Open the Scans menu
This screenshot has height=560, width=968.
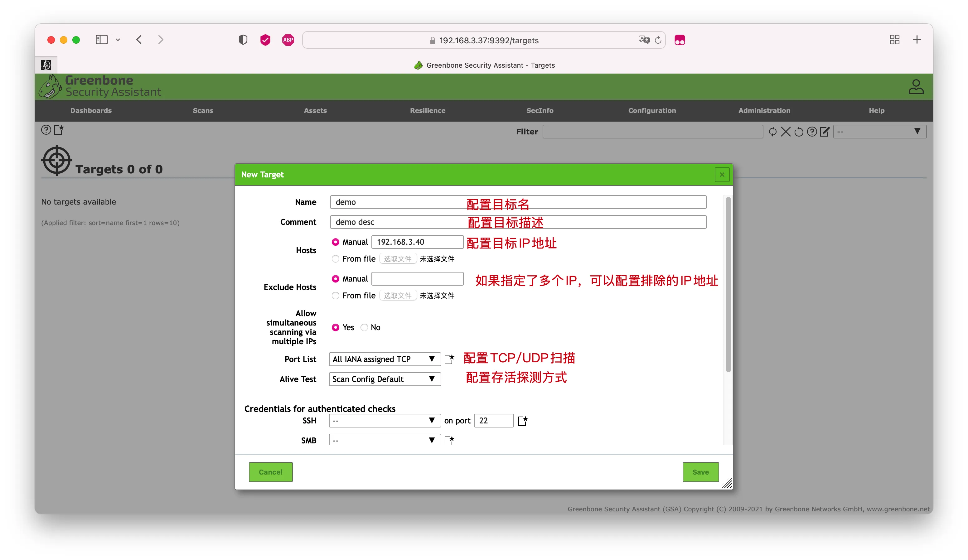tap(203, 111)
